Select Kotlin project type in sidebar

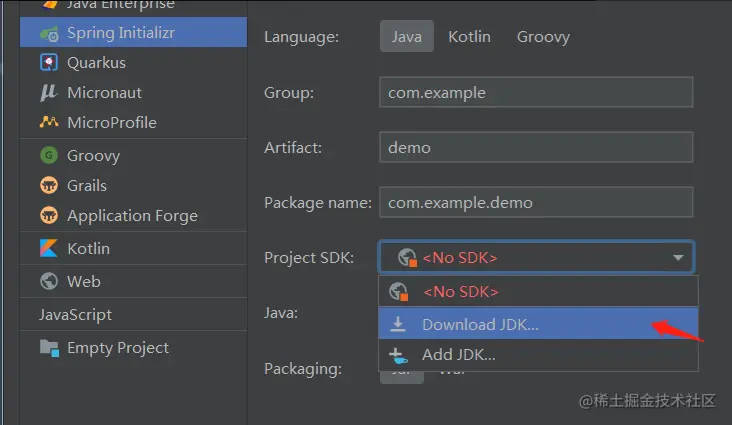(x=134, y=248)
